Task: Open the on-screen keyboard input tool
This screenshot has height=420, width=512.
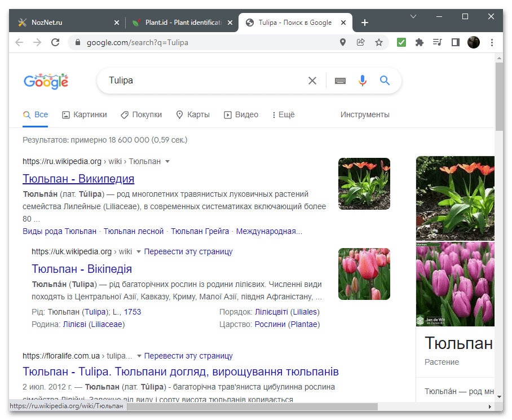Action: [x=340, y=81]
